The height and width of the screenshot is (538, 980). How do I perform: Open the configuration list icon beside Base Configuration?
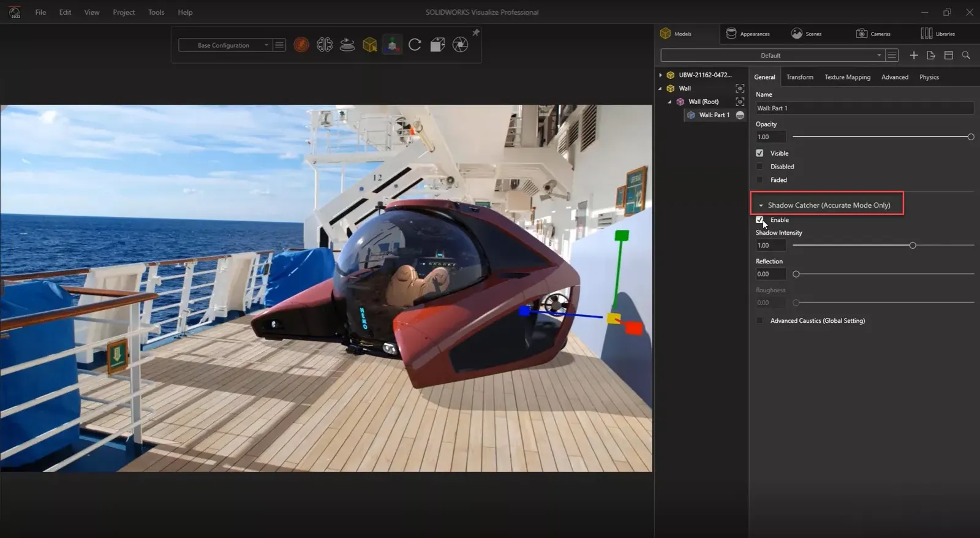coord(279,45)
